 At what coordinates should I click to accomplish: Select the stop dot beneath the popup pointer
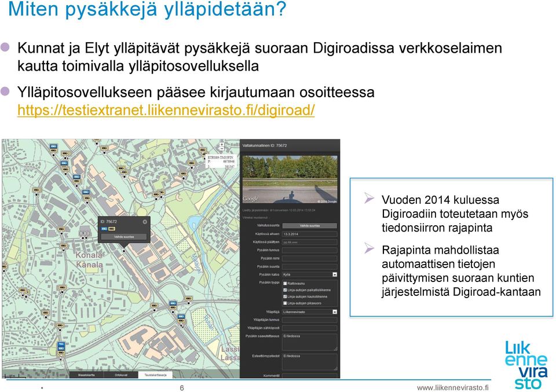[124, 251]
